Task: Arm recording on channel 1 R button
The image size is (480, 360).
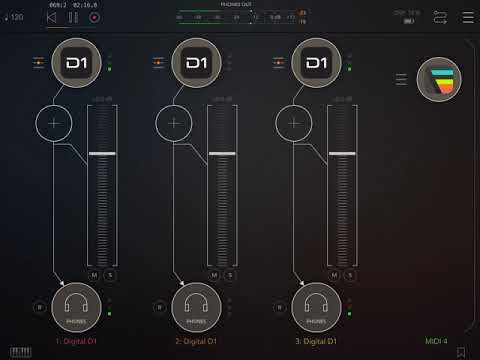Action: pyautogui.click(x=40, y=307)
